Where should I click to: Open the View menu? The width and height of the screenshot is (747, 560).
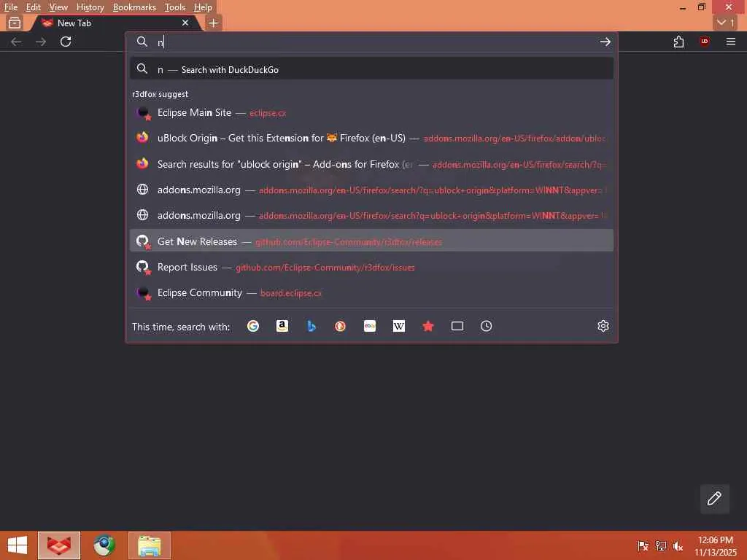[58, 7]
